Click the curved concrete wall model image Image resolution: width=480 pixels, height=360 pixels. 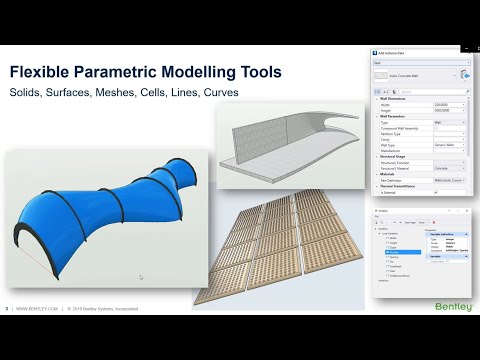click(x=291, y=146)
